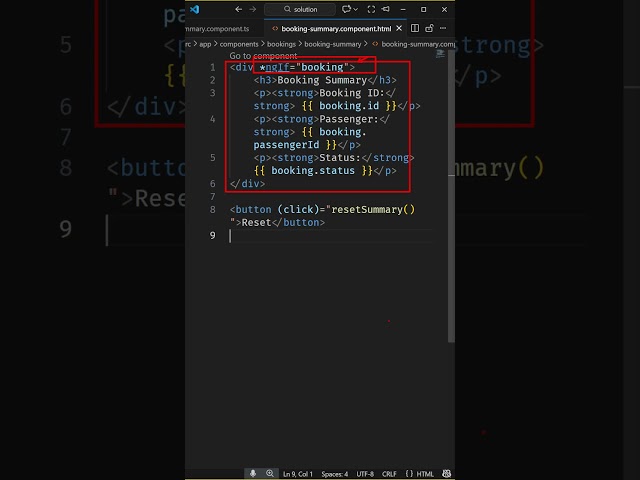Click the fullscreen frame icon in title bar

point(371,9)
